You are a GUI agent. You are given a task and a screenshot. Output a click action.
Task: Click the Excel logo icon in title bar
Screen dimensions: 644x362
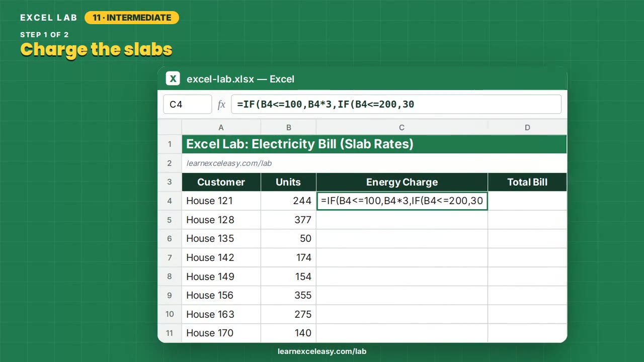pos(173,79)
